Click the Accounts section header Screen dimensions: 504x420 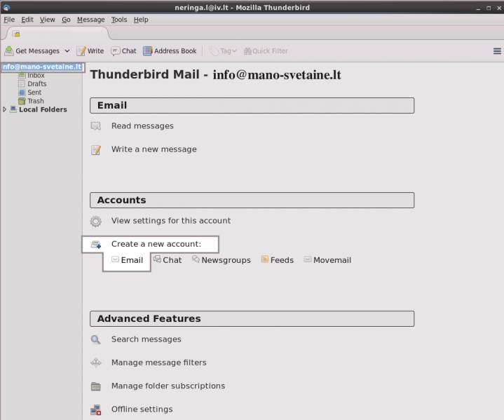point(252,200)
